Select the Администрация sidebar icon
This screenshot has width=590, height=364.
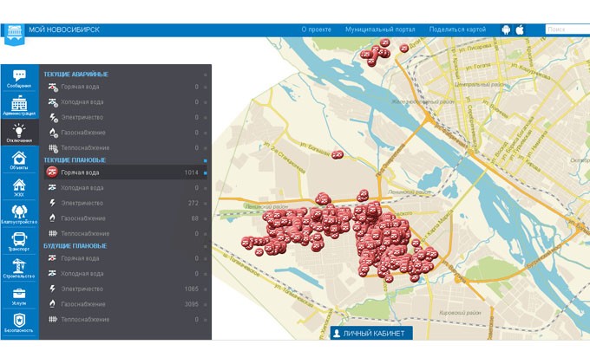pos(19,107)
